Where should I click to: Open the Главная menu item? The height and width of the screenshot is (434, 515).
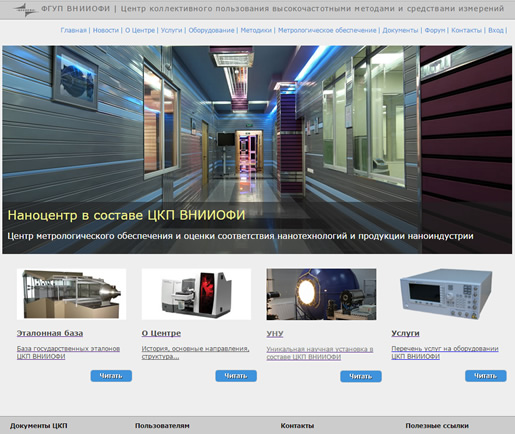(73, 30)
